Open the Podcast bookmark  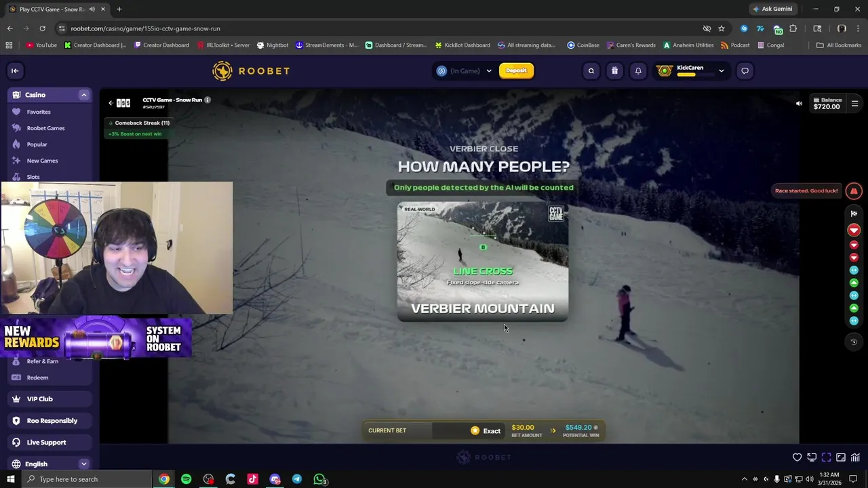pos(735,45)
